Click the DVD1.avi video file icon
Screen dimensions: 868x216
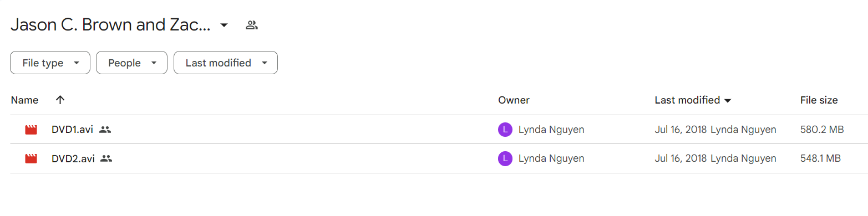pos(31,130)
